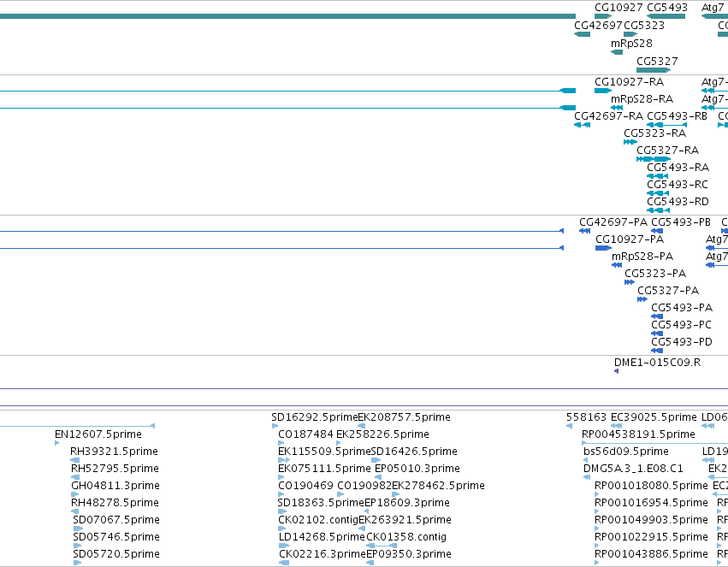Click the CO190982 feature
Image resolution: width=728 pixels, height=567 pixels.
click(340, 494)
